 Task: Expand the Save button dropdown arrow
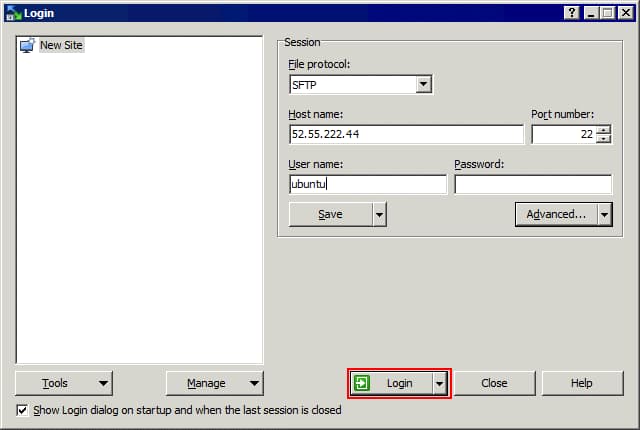point(379,214)
